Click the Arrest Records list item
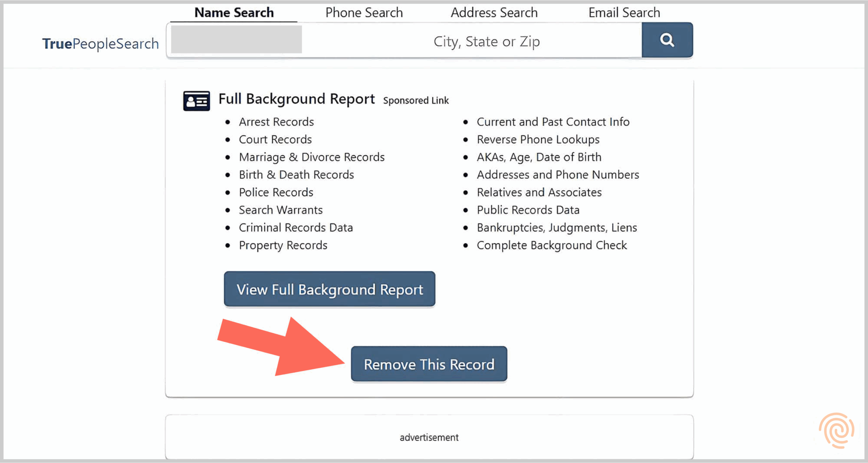This screenshot has height=463, width=868. pos(276,122)
